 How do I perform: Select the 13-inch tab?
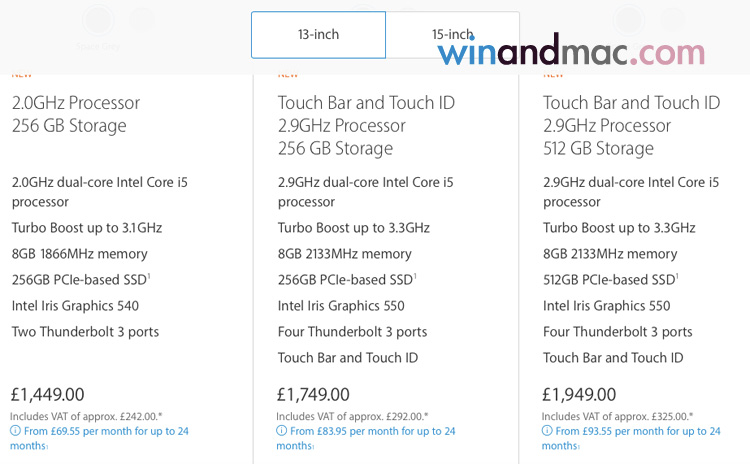pos(318,35)
